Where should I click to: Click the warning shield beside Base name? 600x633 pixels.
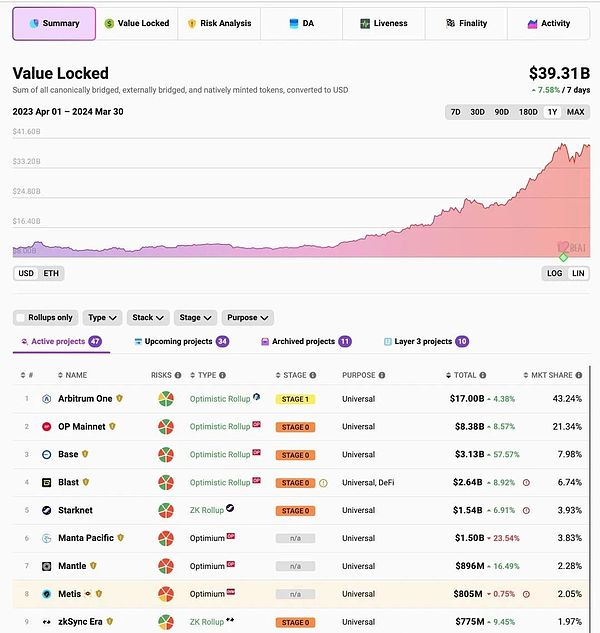pos(86,455)
